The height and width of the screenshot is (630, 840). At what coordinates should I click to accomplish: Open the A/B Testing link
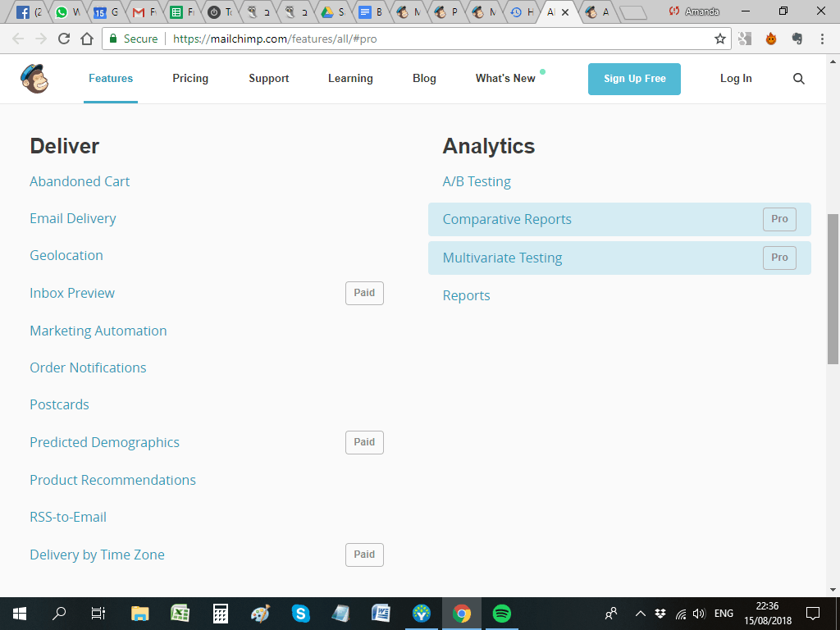click(477, 181)
